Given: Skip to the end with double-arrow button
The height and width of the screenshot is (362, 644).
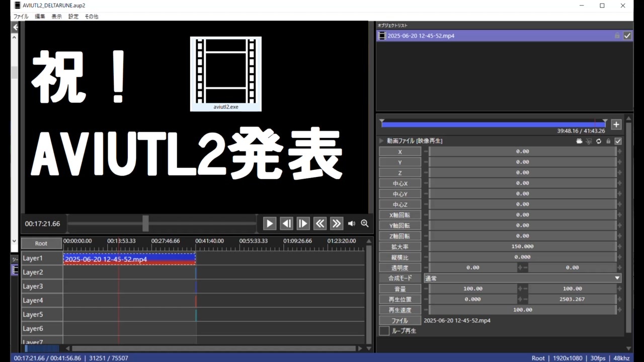Looking at the screenshot, I should pos(336,223).
